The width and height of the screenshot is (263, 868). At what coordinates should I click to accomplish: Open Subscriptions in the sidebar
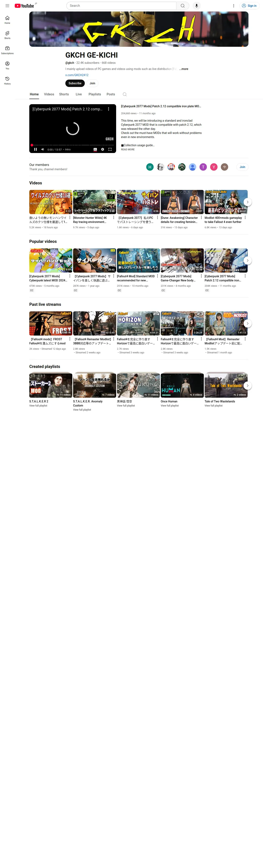coord(7,50)
